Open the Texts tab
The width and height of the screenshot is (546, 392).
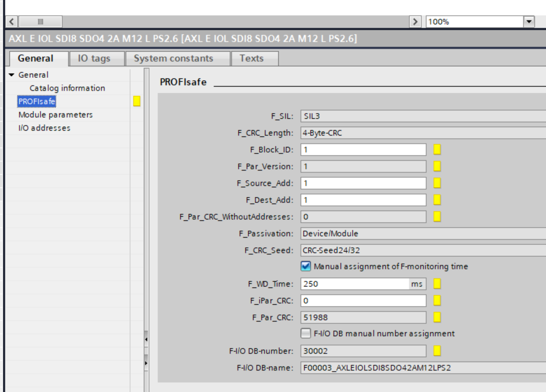pyautogui.click(x=254, y=58)
